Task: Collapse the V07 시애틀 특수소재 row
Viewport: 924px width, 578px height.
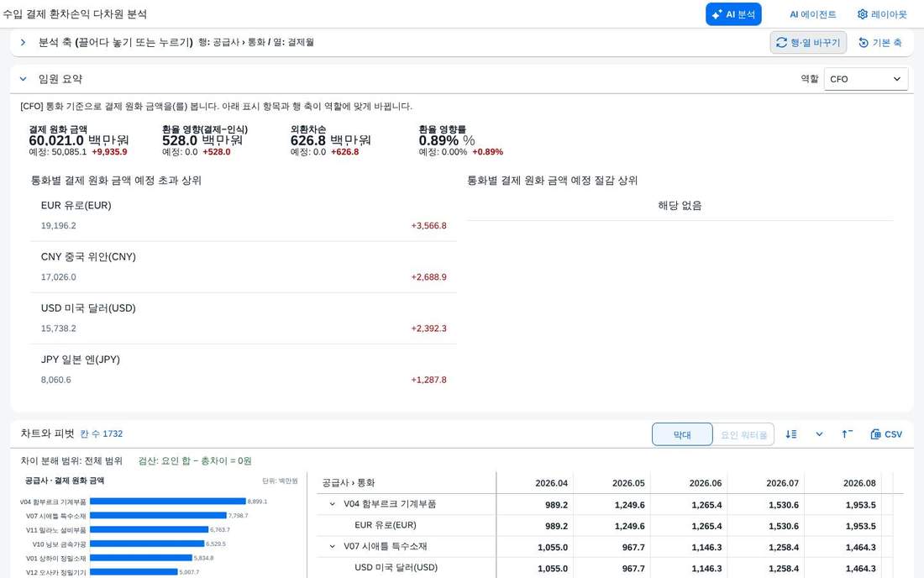Action: 333,547
